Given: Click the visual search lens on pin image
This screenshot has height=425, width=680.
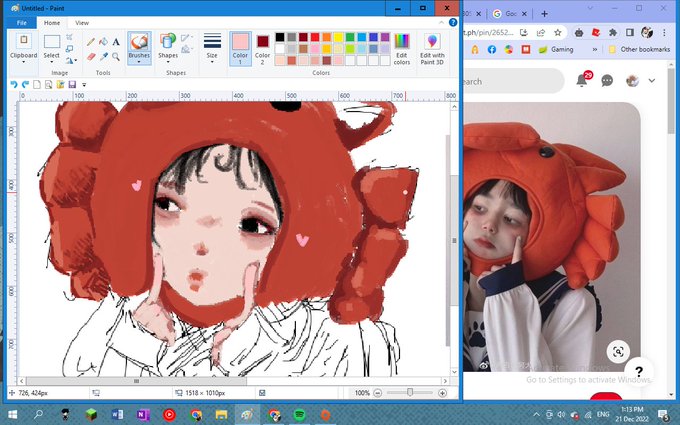Looking at the screenshot, I should [618, 352].
